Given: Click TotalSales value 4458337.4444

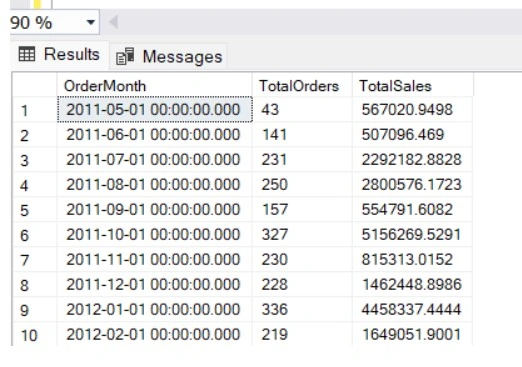Looking at the screenshot, I should point(412,310).
